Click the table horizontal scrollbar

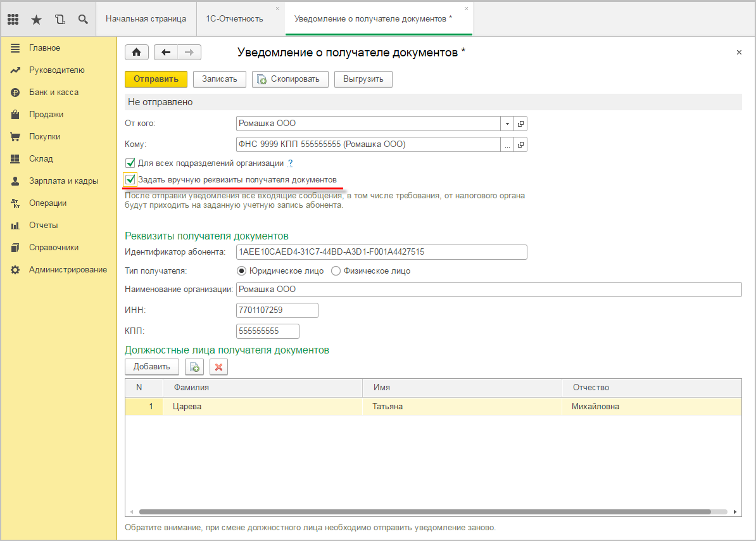tap(425, 512)
